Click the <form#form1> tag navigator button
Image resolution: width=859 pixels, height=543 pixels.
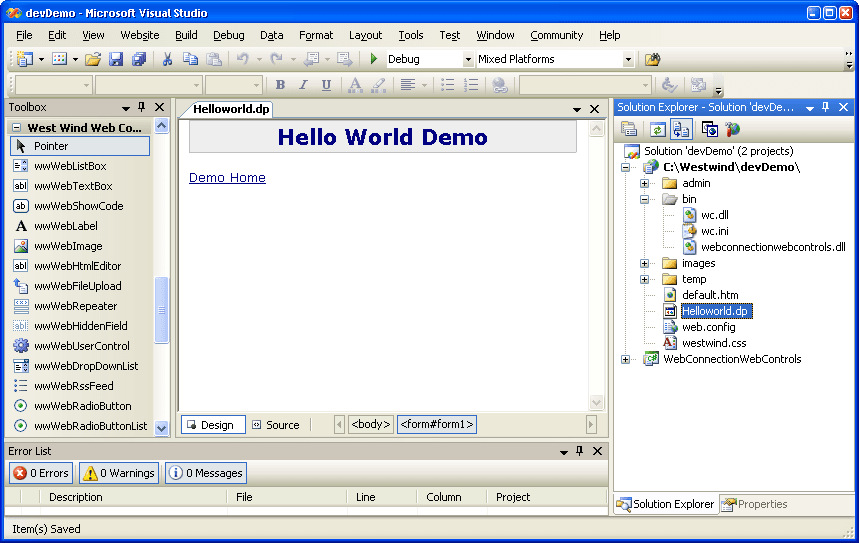(x=437, y=424)
